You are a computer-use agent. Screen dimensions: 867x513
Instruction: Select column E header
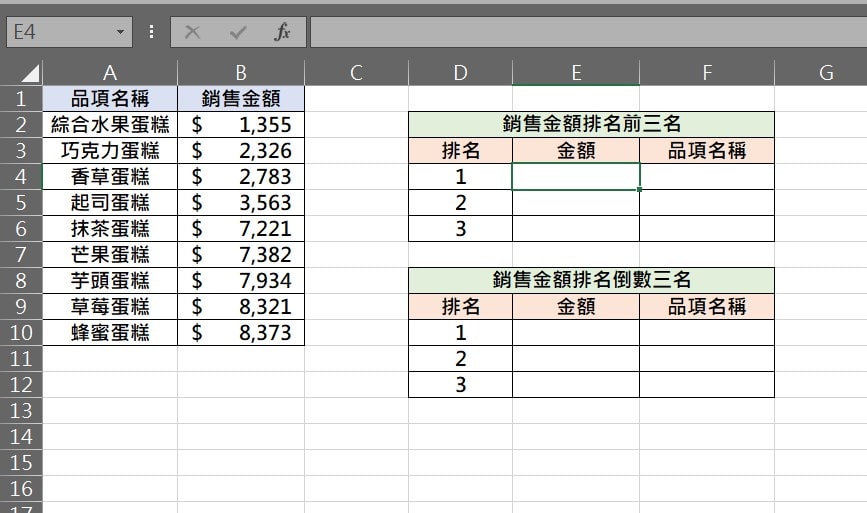click(576, 73)
